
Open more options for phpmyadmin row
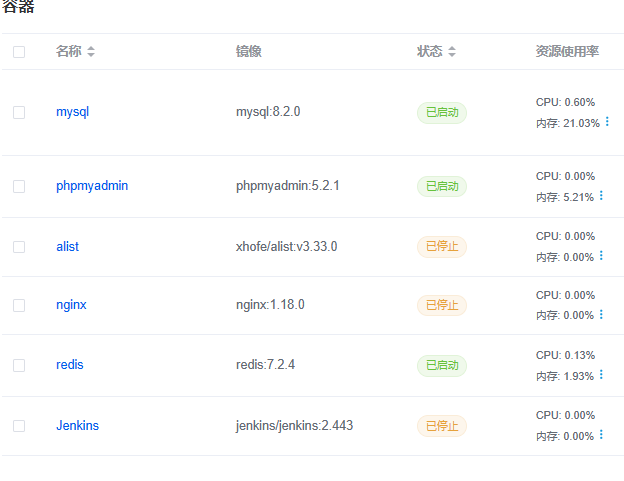pos(601,195)
